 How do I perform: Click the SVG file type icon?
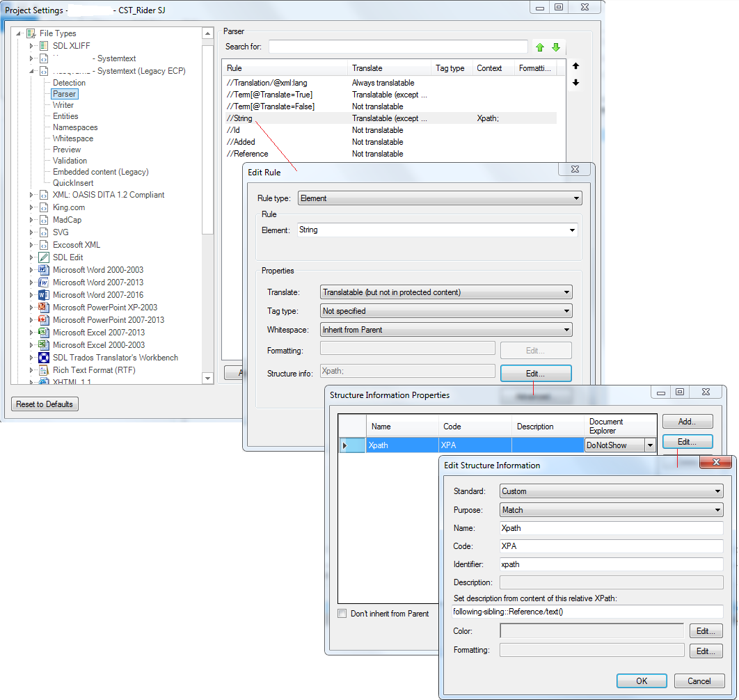pos(44,232)
